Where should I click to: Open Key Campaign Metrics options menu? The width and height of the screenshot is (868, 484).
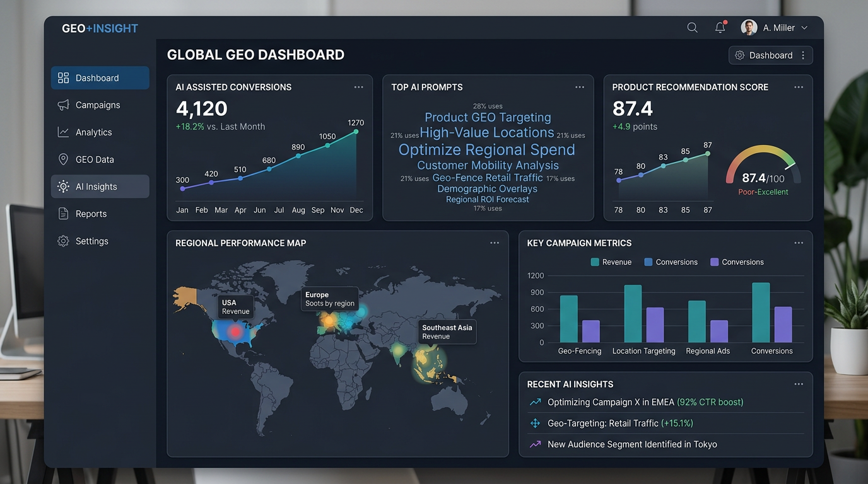[x=799, y=243]
